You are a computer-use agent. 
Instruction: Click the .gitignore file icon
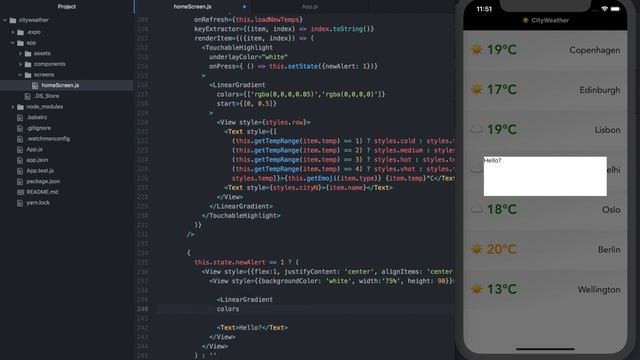coord(20,128)
